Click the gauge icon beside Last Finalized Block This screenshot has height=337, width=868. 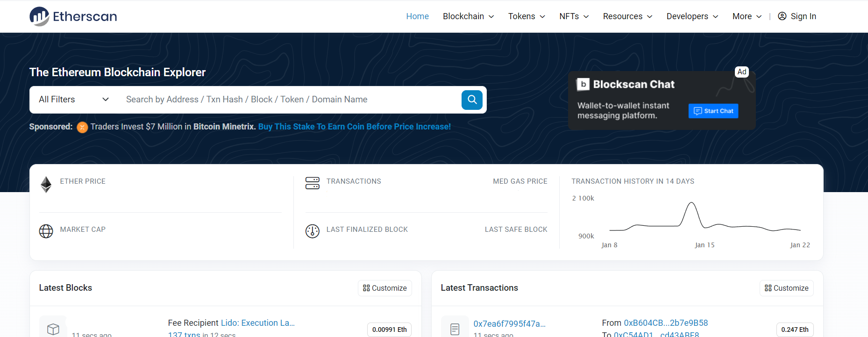point(313,231)
